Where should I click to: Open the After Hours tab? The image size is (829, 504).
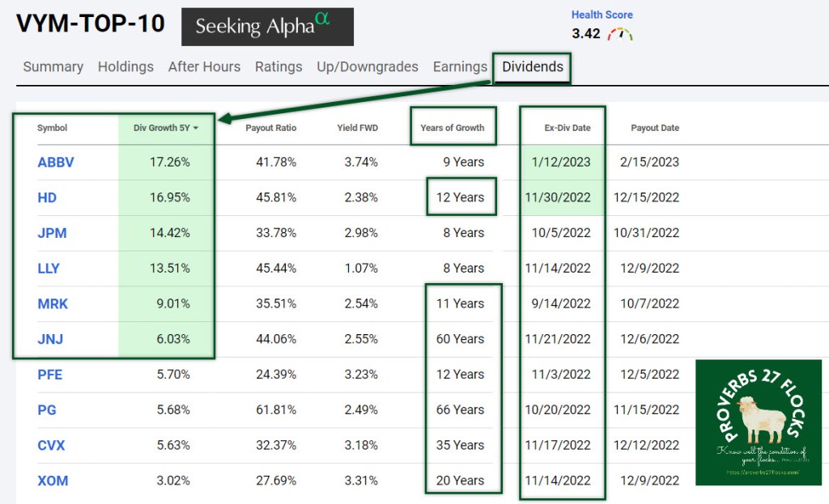[x=204, y=67]
